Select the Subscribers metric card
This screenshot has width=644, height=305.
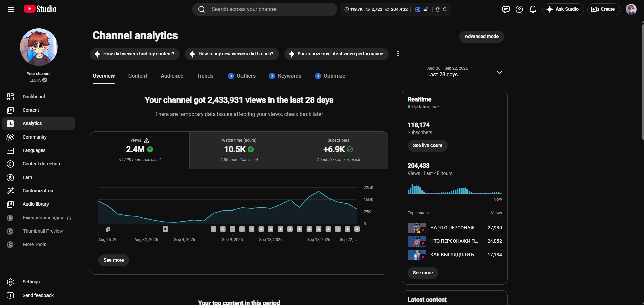(x=339, y=150)
